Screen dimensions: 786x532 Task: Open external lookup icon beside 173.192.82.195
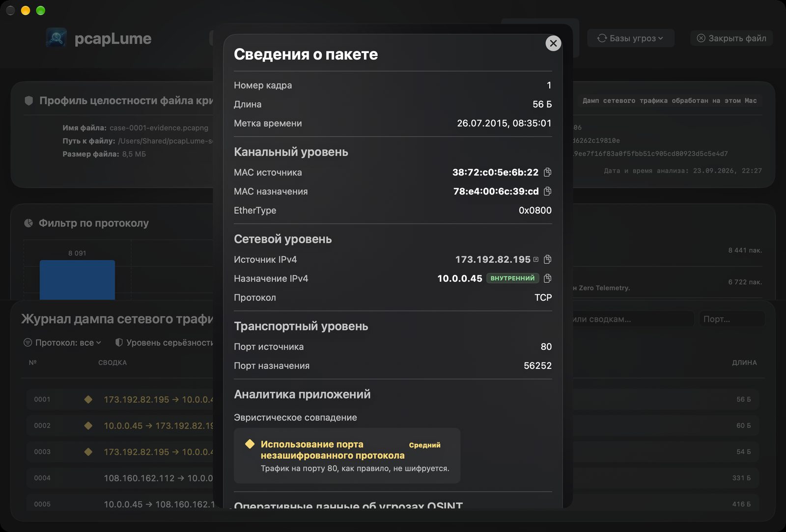coord(536,259)
